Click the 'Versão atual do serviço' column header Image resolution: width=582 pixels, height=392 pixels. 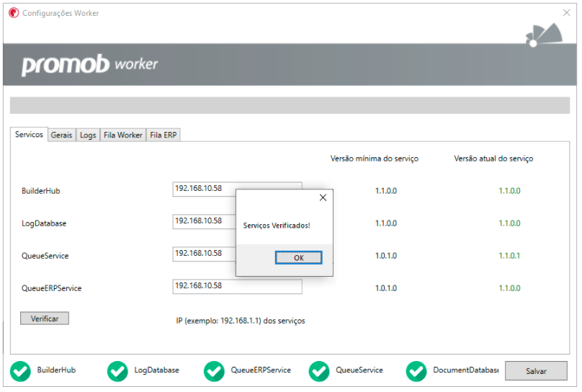493,159
